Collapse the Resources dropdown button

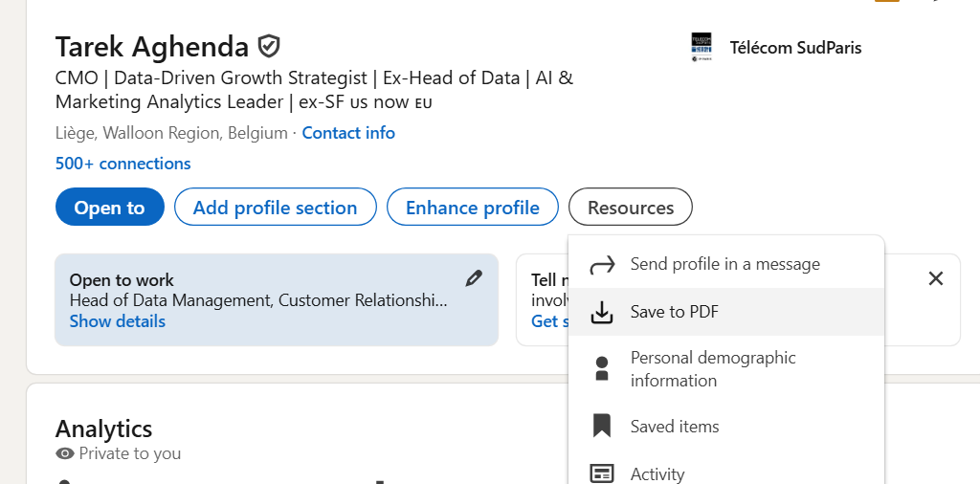[x=630, y=208]
